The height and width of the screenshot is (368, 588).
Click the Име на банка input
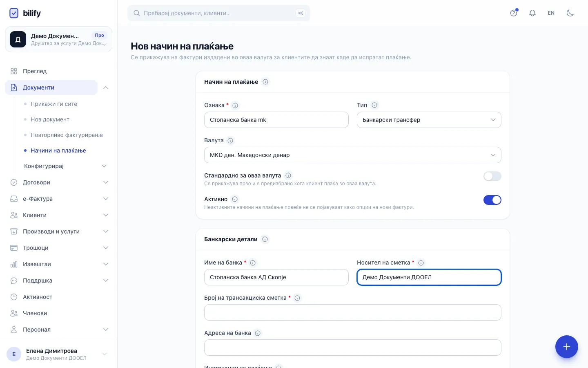pyautogui.click(x=276, y=277)
